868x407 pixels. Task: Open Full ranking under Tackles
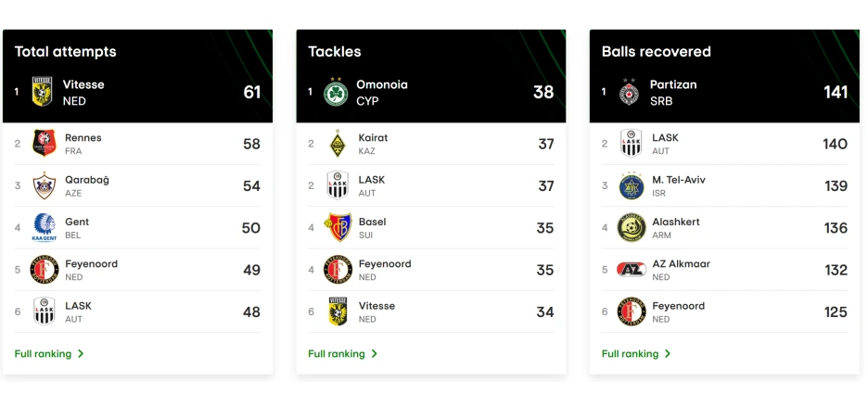tap(337, 353)
